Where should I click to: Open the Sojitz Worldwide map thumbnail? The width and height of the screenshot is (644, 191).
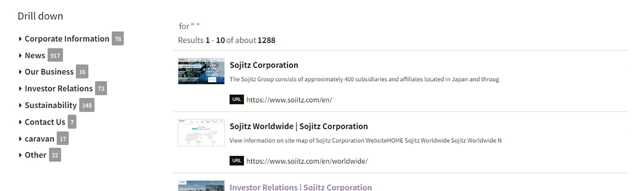click(x=201, y=133)
